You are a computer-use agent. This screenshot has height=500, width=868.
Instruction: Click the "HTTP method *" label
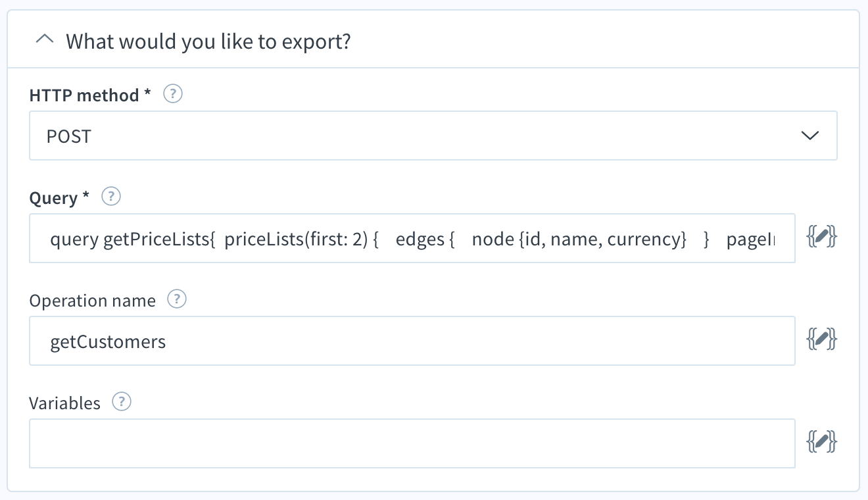pyautogui.click(x=91, y=95)
